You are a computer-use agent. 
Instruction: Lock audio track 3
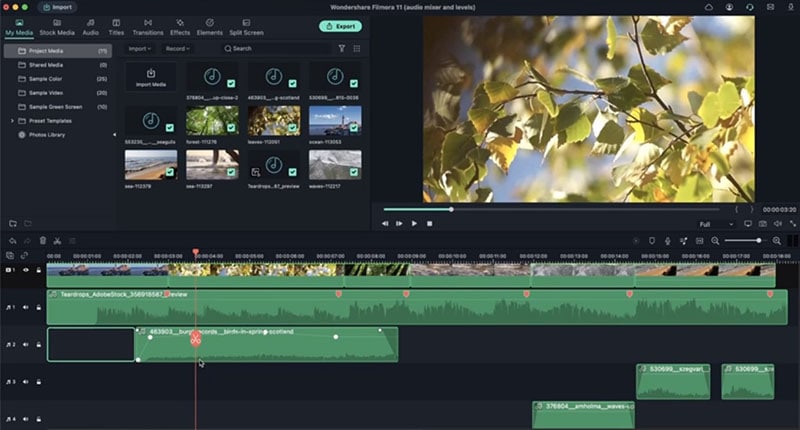38,382
